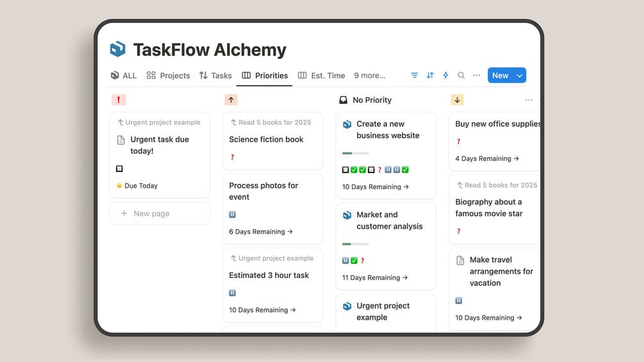Click icon of Urgent project example card
644x362 pixels.
coord(347,306)
